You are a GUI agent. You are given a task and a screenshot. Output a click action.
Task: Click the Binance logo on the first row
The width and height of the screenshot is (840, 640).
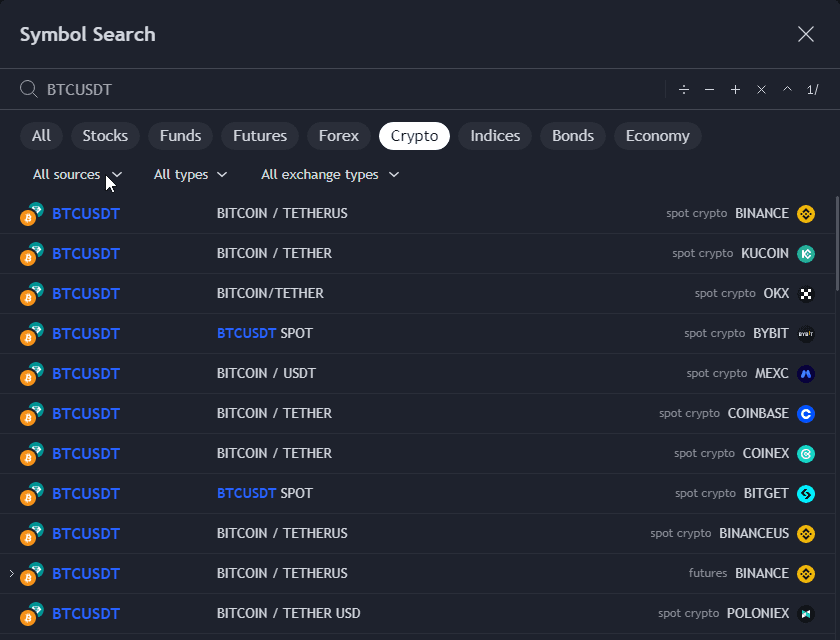[x=806, y=214]
